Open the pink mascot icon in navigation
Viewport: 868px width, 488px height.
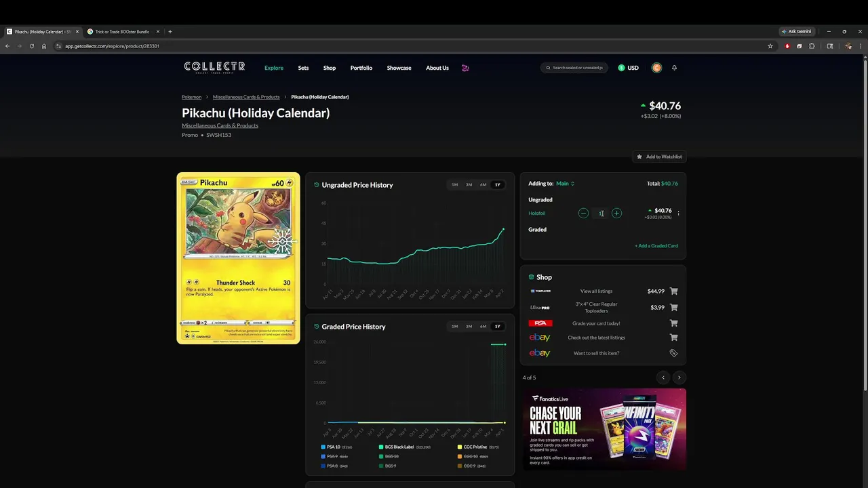(465, 68)
